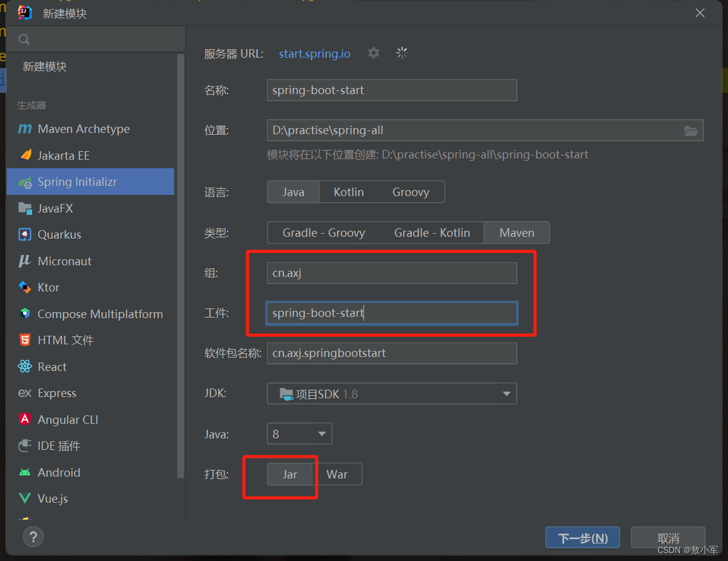Open start.spring.io server link
Image resolution: width=728 pixels, height=561 pixels.
click(314, 53)
